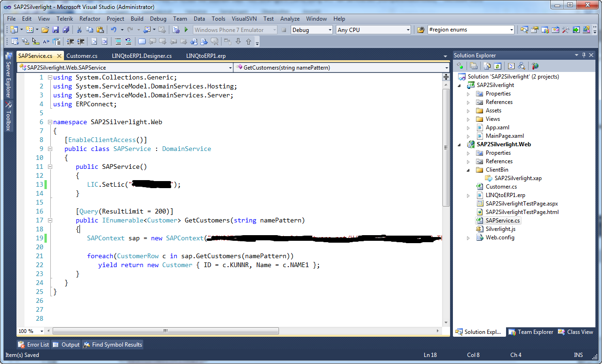Open the Error List panel
The height and width of the screenshot is (364, 602).
[33, 344]
